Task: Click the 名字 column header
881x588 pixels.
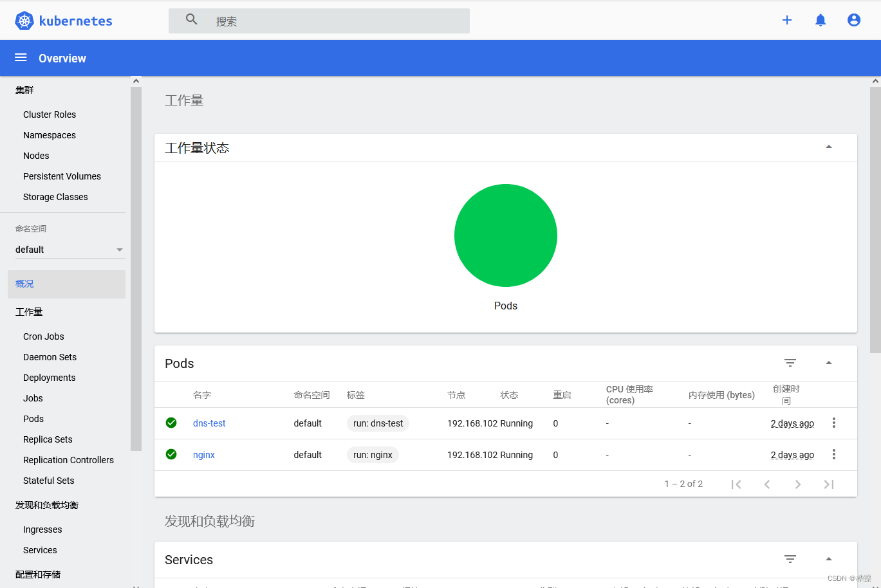Action: (x=202, y=395)
